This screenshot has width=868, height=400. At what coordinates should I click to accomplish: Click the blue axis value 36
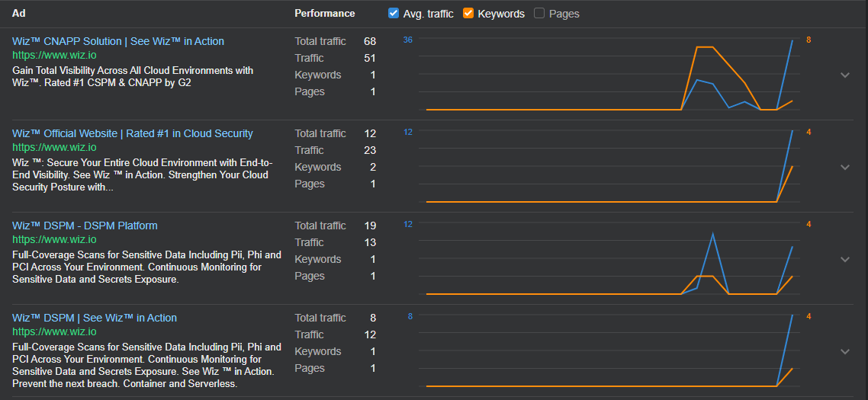pyautogui.click(x=408, y=40)
